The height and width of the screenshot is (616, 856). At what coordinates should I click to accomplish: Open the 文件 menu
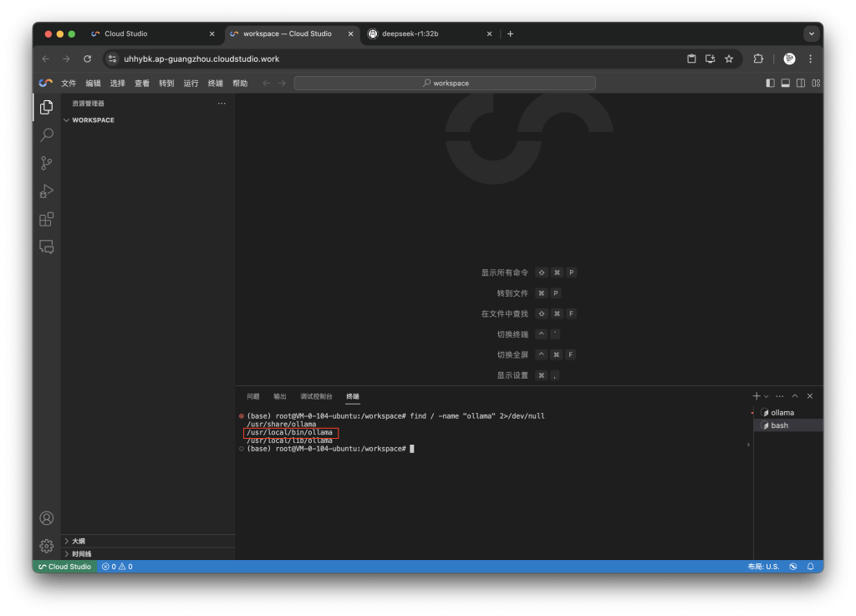click(69, 83)
